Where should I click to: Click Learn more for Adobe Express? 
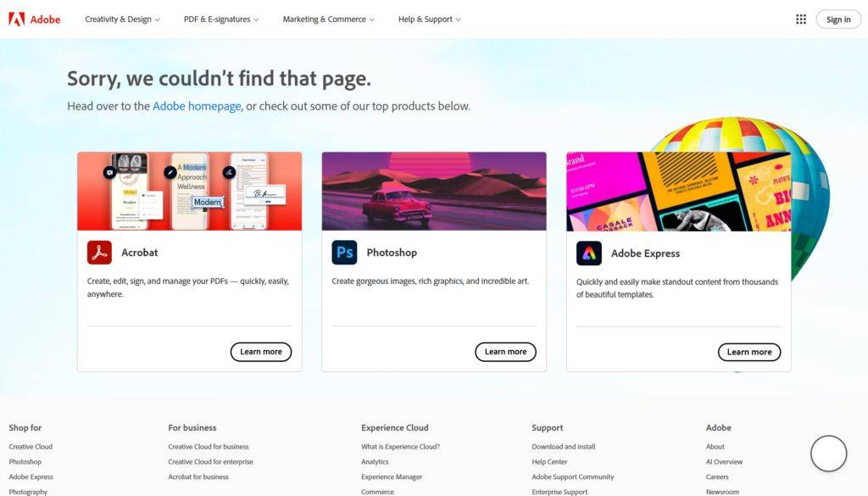(x=749, y=352)
